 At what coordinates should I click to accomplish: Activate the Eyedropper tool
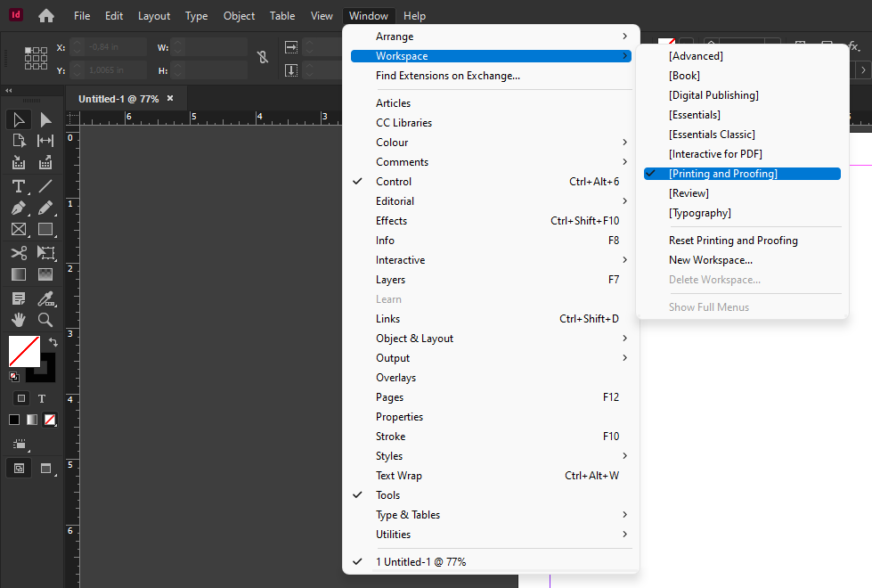pos(45,298)
